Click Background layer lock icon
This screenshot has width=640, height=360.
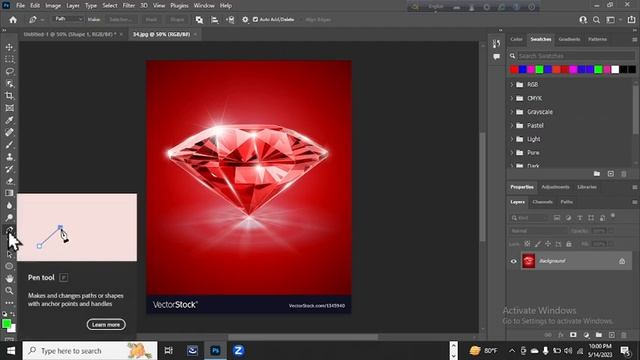(x=622, y=261)
